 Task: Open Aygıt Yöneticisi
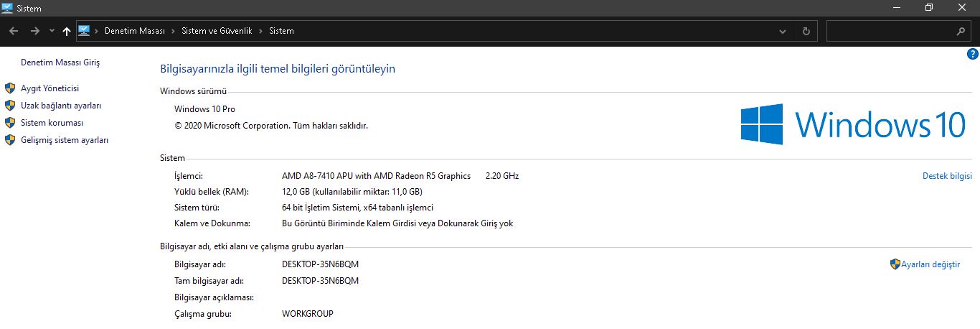point(50,88)
